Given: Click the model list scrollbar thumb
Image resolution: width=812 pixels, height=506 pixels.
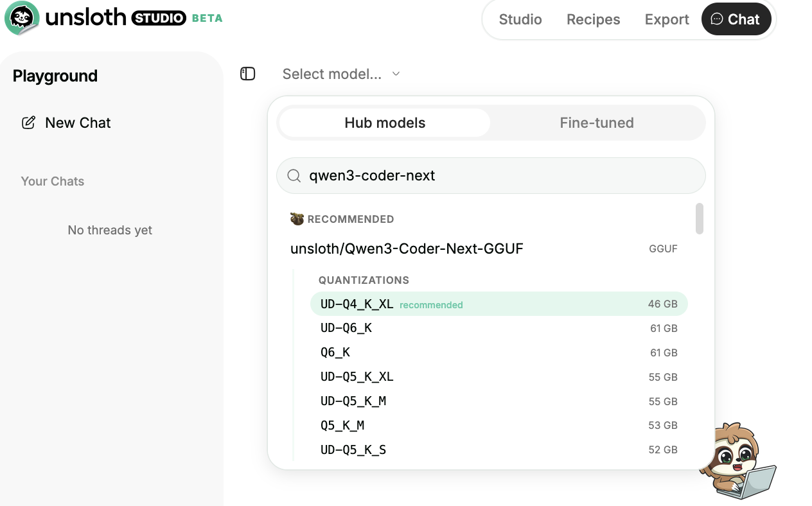Looking at the screenshot, I should tap(700, 219).
